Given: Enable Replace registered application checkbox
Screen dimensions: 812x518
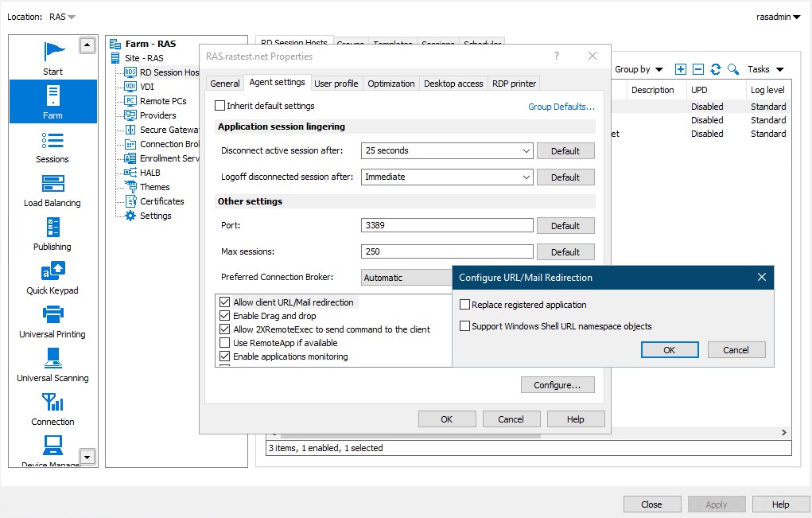Looking at the screenshot, I should [x=465, y=305].
